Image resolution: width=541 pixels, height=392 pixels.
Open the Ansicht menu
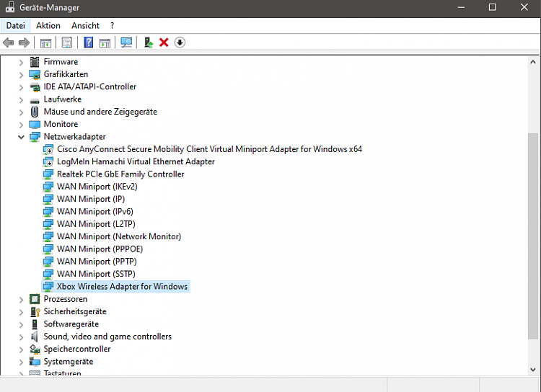(x=85, y=25)
